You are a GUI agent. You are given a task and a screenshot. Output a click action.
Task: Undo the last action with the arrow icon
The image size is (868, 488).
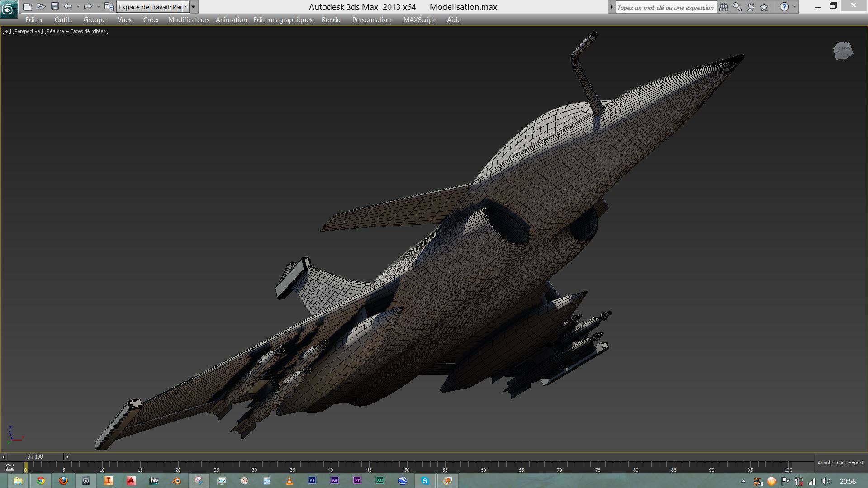[x=68, y=7]
